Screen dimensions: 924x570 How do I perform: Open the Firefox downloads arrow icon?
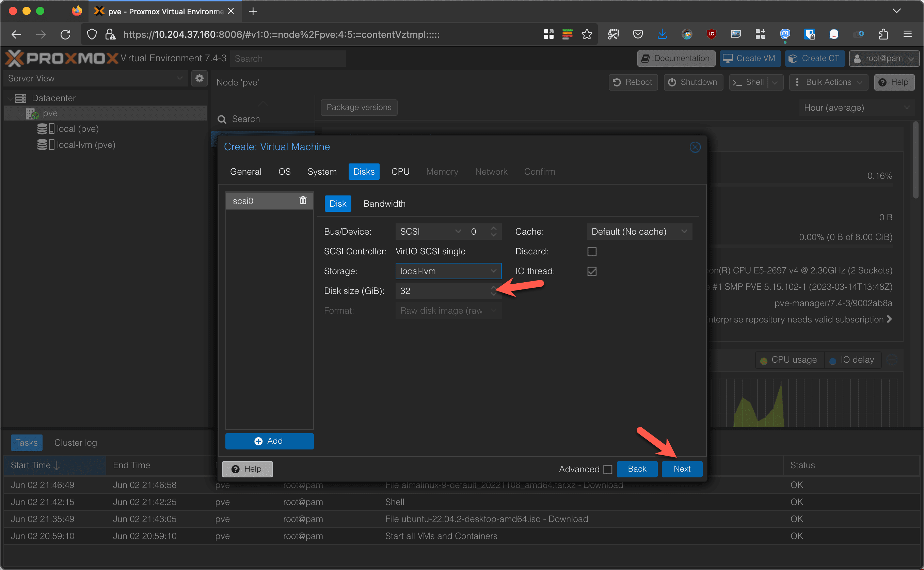pyautogui.click(x=662, y=34)
